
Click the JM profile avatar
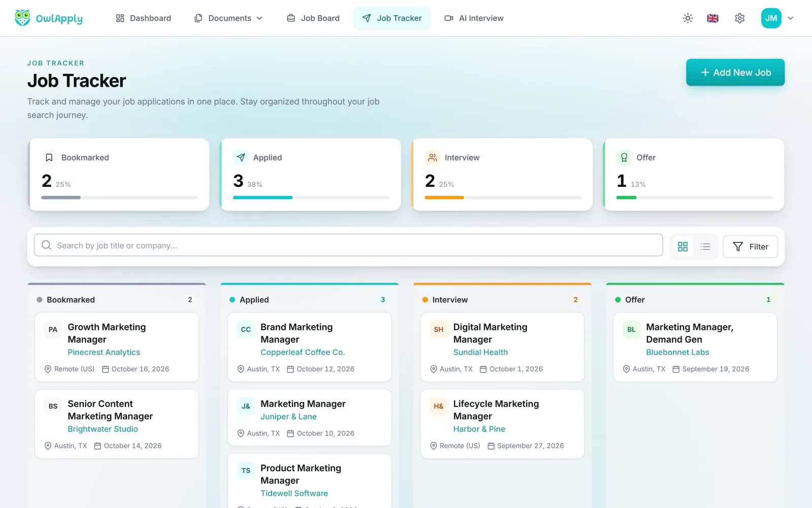(x=771, y=18)
